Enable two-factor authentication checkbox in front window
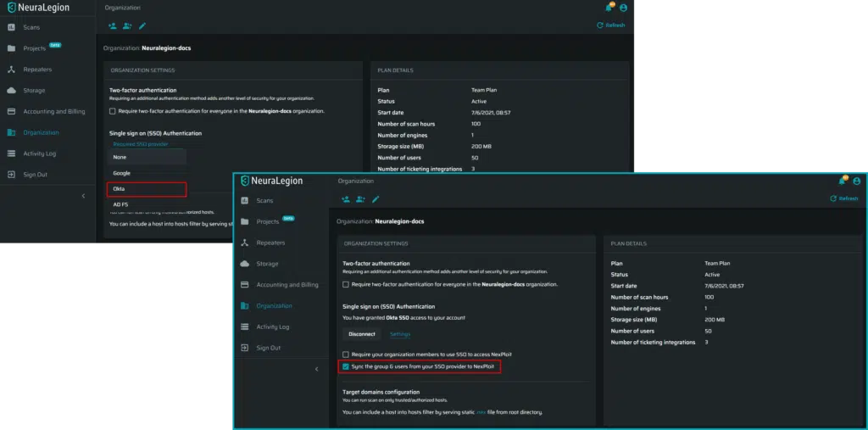868x430 pixels. tap(346, 285)
